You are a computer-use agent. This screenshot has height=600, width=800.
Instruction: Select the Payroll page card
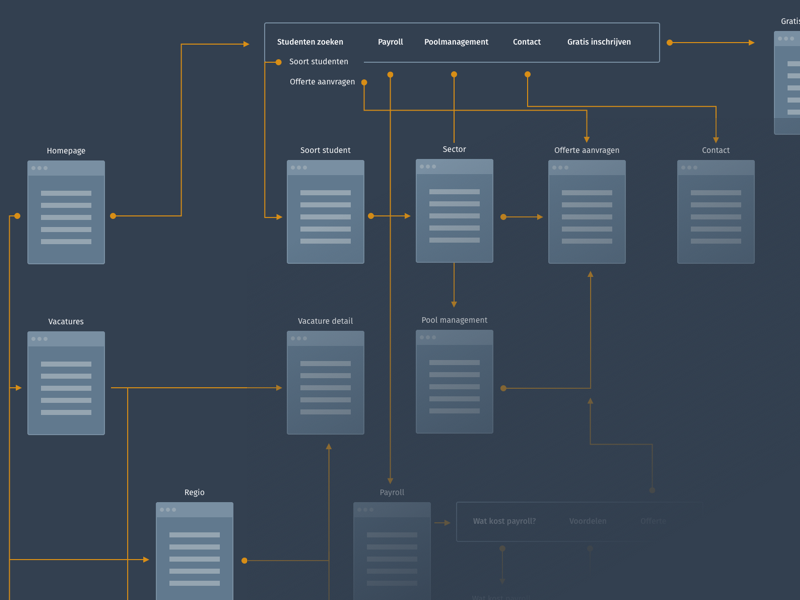pos(392,553)
